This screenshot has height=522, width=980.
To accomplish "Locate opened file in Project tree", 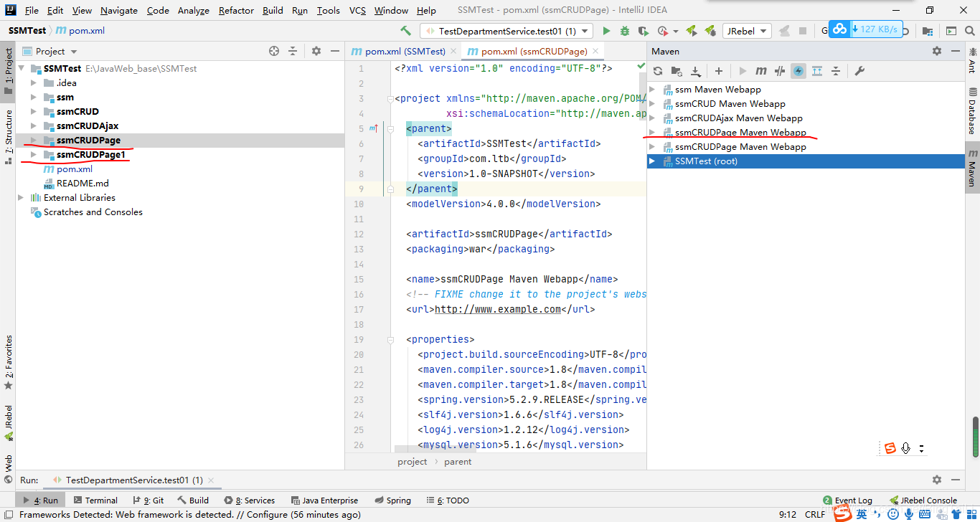I will tap(274, 51).
